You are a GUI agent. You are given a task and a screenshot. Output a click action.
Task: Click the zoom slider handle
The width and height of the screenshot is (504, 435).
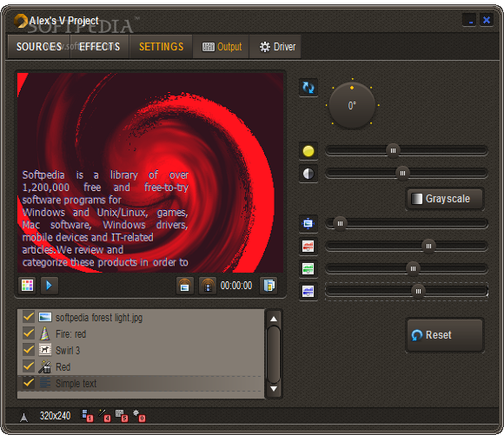click(340, 223)
